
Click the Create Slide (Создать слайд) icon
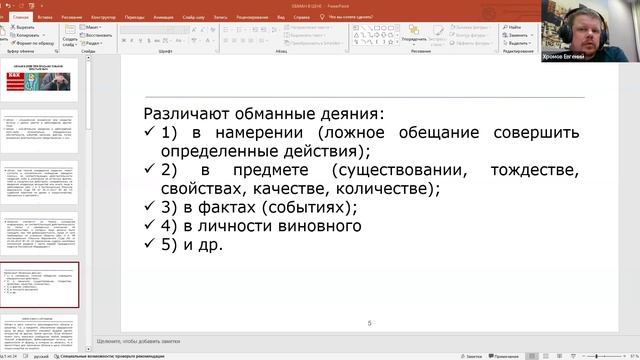click(70, 30)
